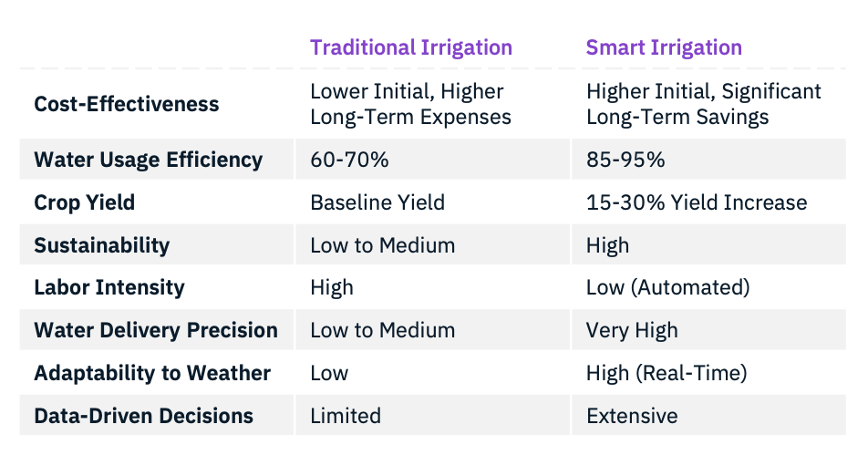Screen dimensions: 868x476
Task: Click the Traditional Irrigation column header
Action: pyautogui.click(x=410, y=47)
